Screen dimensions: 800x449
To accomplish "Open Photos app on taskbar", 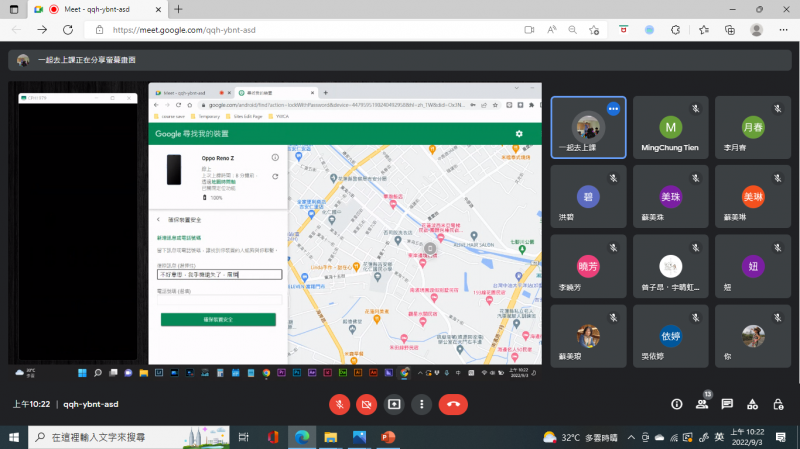I will click(x=359, y=437).
